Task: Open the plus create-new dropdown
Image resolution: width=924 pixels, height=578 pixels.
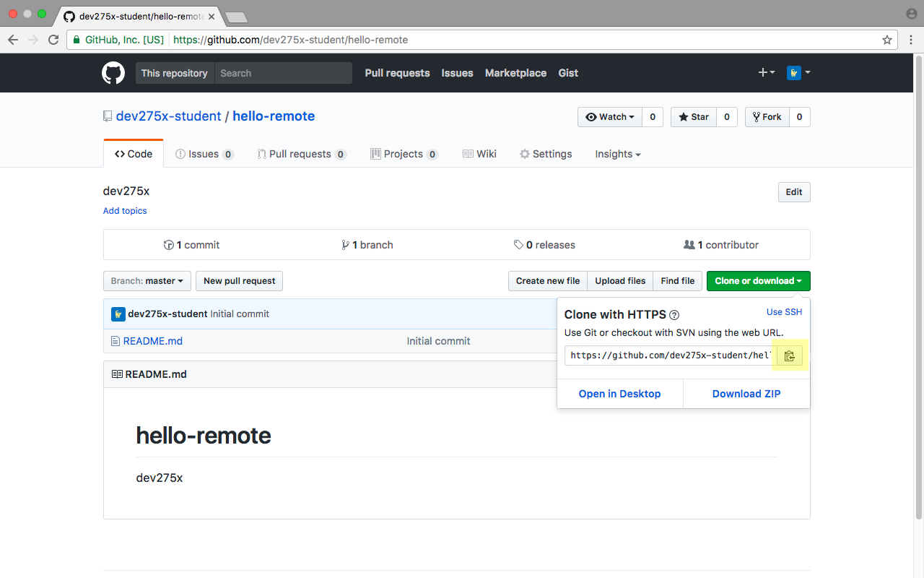Action: click(x=766, y=73)
